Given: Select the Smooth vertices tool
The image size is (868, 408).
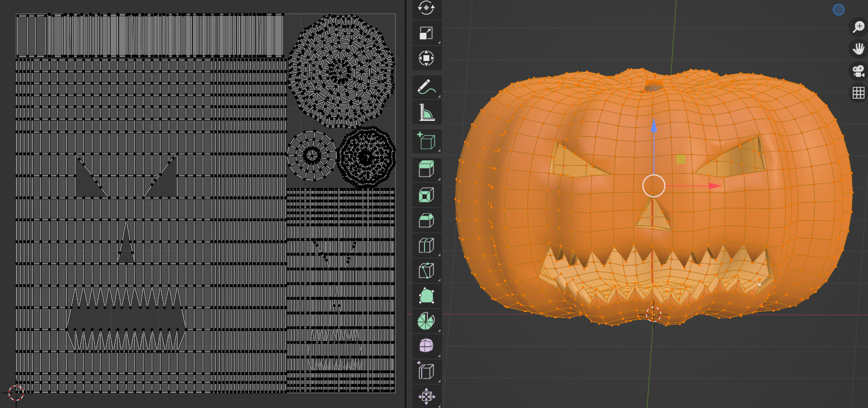Looking at the screenshot, I should (x=426, y=346).
